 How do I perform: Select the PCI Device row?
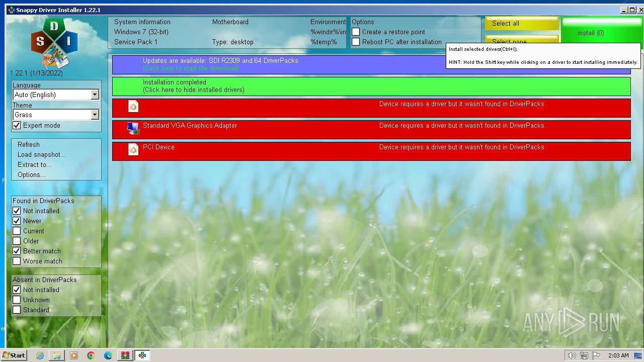point(371,151)
